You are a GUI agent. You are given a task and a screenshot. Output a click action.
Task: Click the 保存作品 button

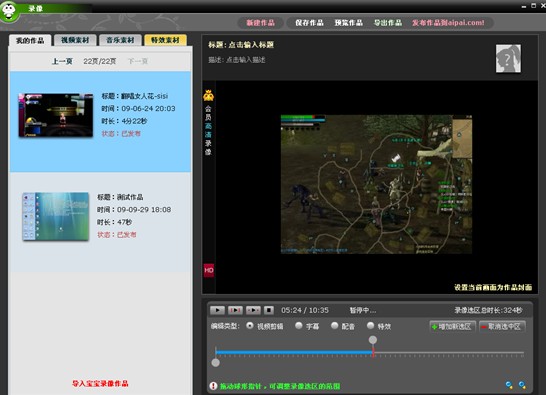click(309, 23)
